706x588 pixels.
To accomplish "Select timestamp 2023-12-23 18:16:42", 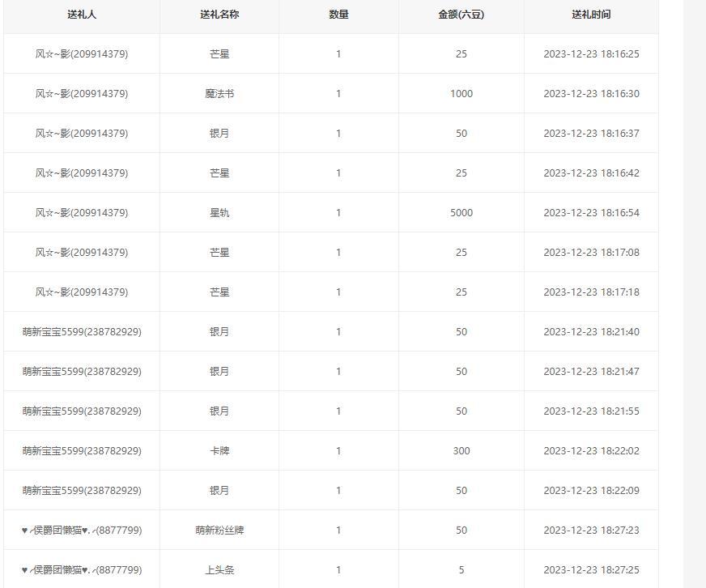I will coord(591,173).
